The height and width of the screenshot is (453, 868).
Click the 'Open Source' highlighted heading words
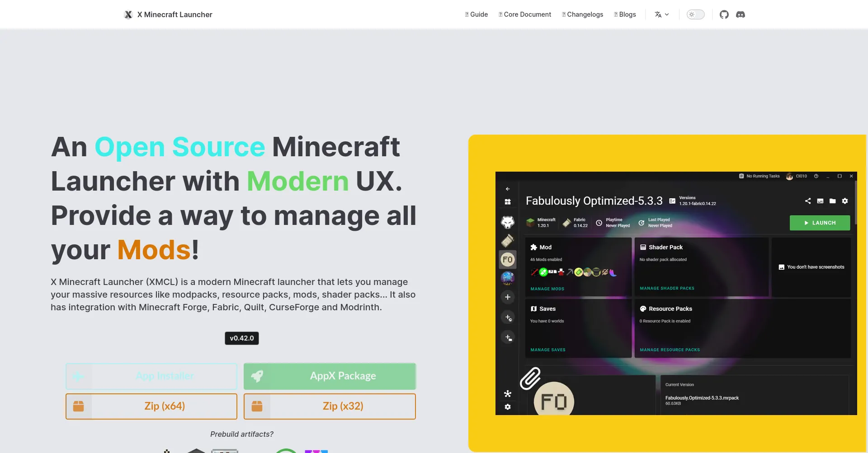coord(179,147)
